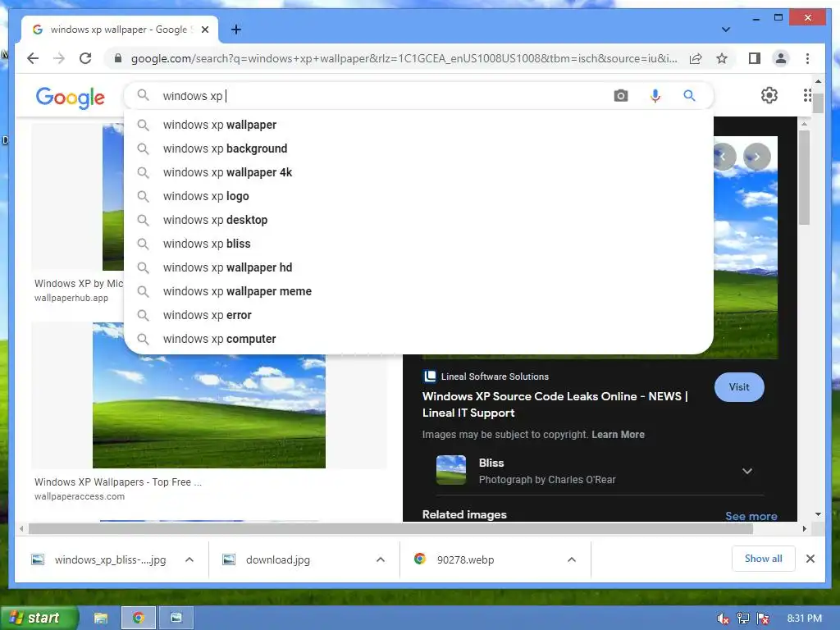Expand the Bliss photograph details chevron

pyautogui.click(x=747, y=471)
